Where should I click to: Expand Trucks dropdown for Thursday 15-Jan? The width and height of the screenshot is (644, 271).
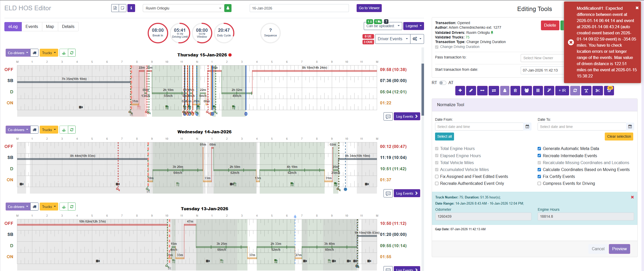49,53
